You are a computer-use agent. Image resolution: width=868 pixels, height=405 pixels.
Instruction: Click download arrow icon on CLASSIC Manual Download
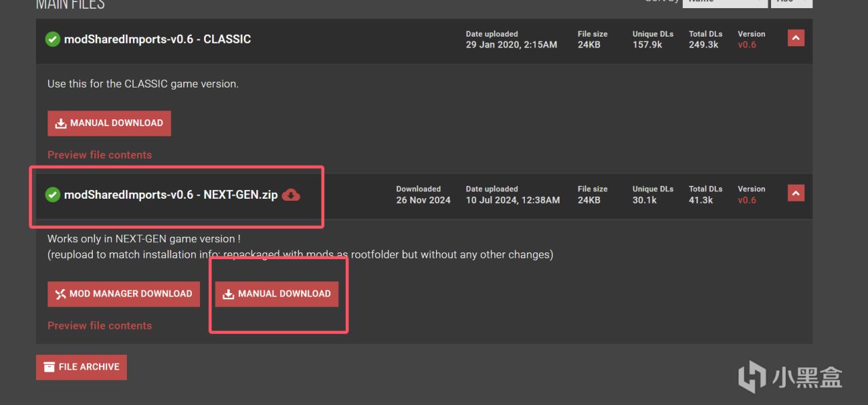(x=61, y=123)
